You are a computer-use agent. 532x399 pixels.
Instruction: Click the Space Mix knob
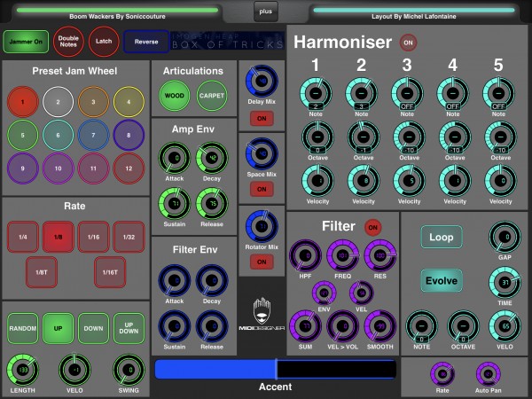(262, 153)
